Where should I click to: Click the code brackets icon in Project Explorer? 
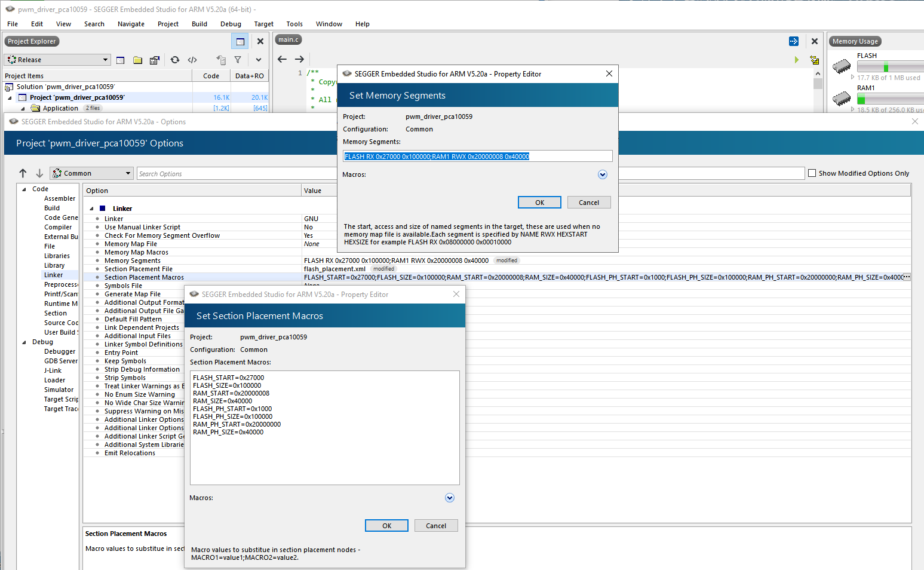192,60
